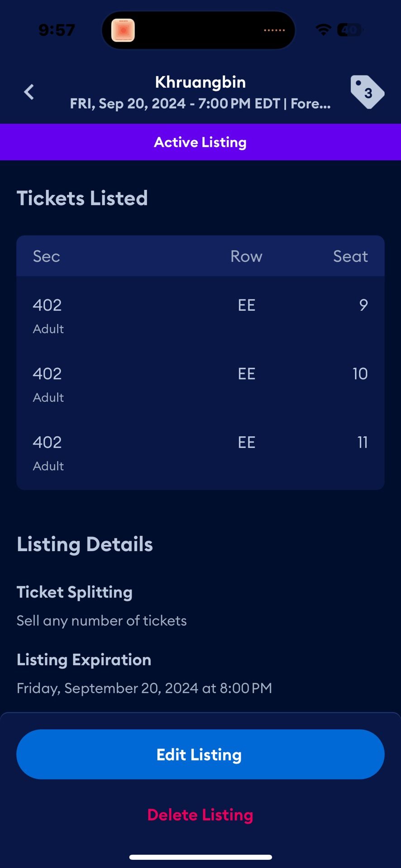Click the Edit Listing button
Screen dimensions: 401x868
click(x=200, y=754)
